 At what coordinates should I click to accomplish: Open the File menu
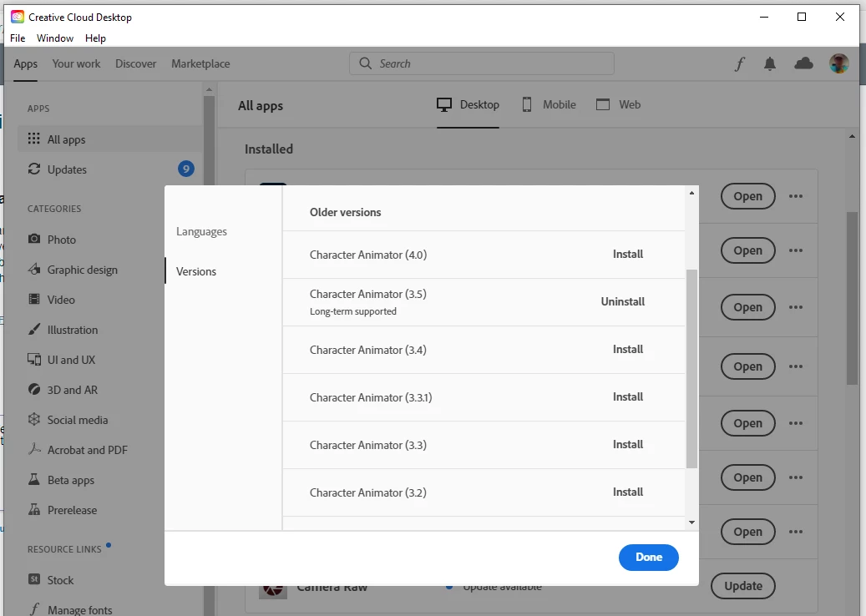[x=18, y=38]
